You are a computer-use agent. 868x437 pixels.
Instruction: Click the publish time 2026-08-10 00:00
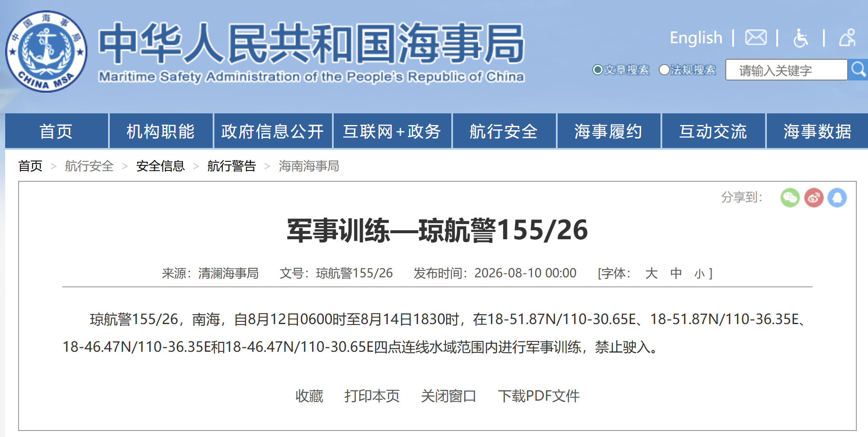click(525, 273)
